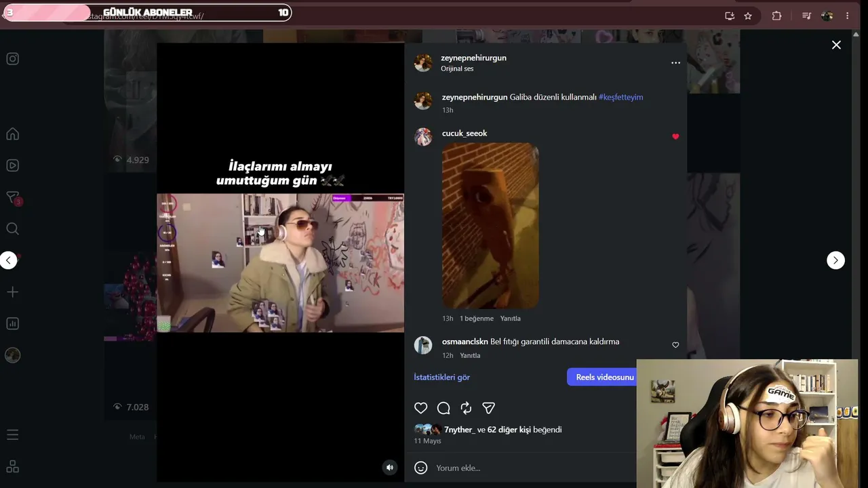Go to the next reel with right arrow
This screenshot has width=868, height=488.
pyautogui.click(x=835, y=260)
